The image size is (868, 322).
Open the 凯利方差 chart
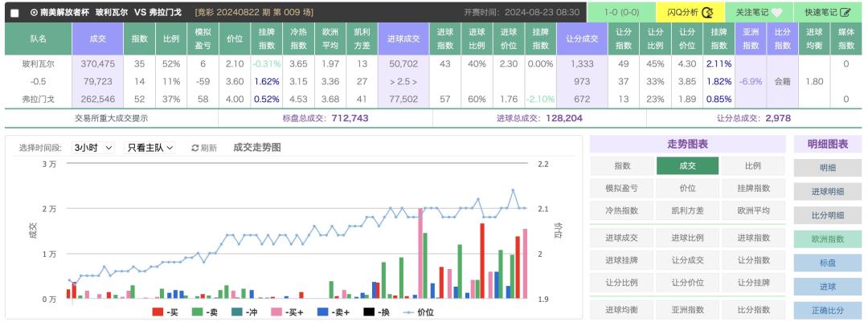(687, 210)
